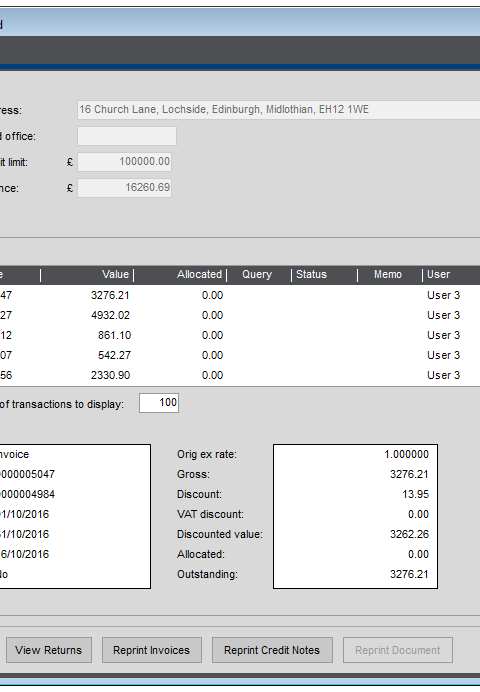Click Reprint Credit Notes button
The width and height of the screenshot is (480, 692).
(272, 650)
